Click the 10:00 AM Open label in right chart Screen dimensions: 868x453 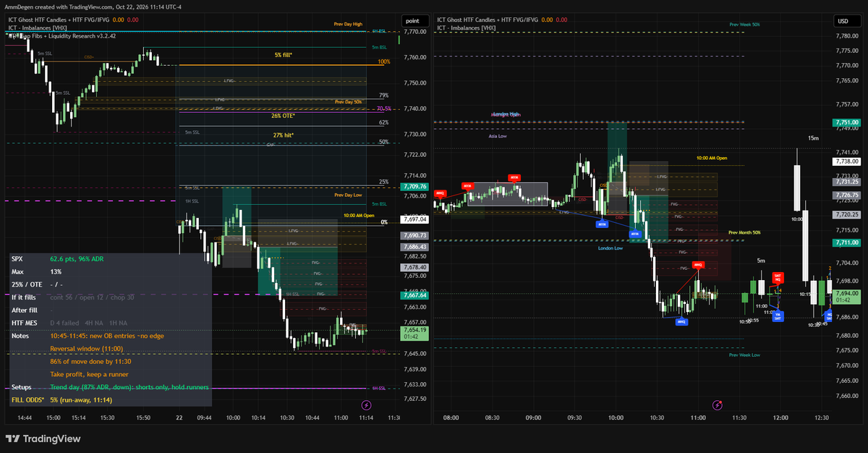coord(712,157)
